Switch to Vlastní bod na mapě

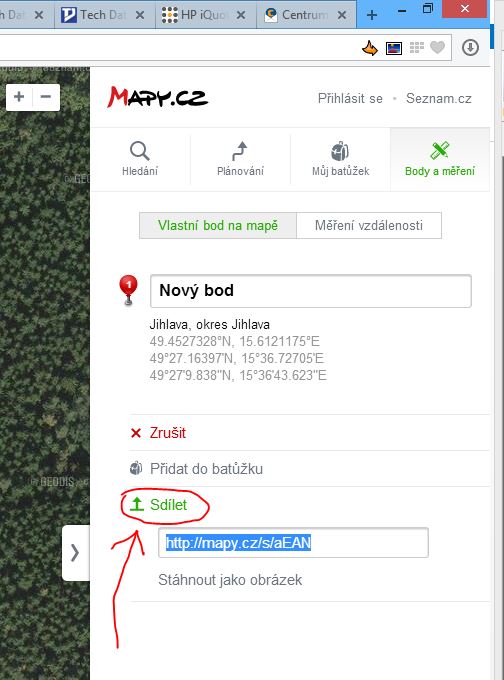coord(218,226)
